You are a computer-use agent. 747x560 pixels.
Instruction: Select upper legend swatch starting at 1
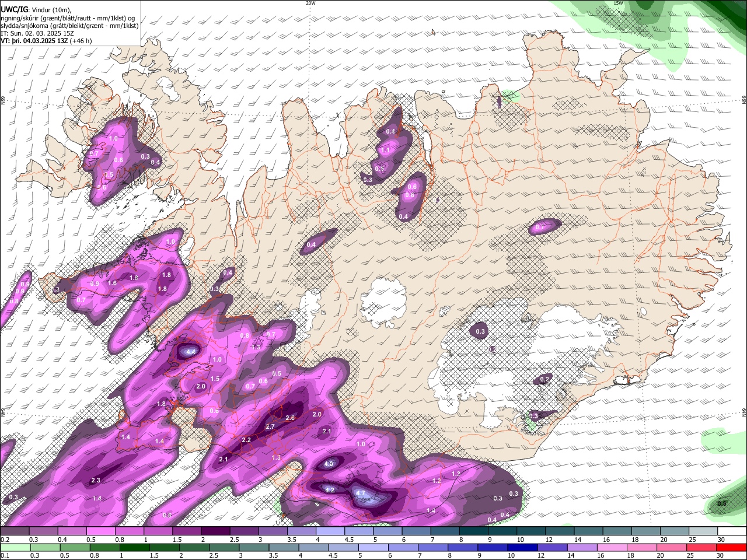tap(158, 531)
